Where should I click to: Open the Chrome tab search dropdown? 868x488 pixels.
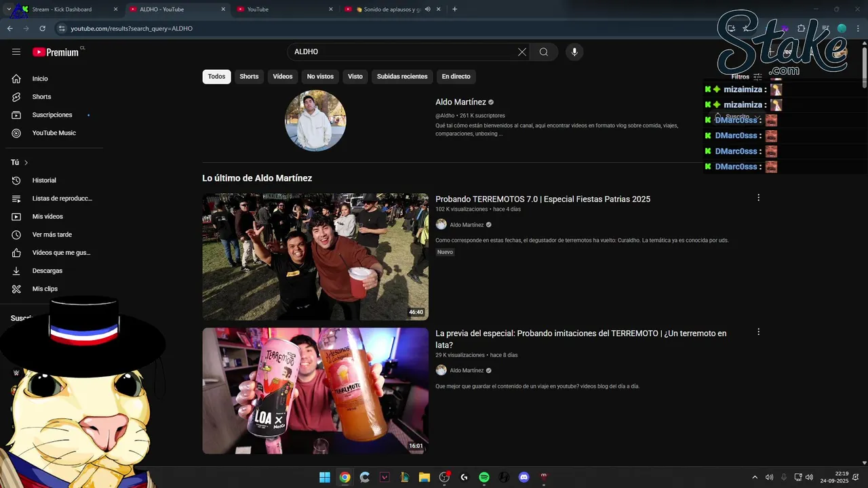coord(8,9)
